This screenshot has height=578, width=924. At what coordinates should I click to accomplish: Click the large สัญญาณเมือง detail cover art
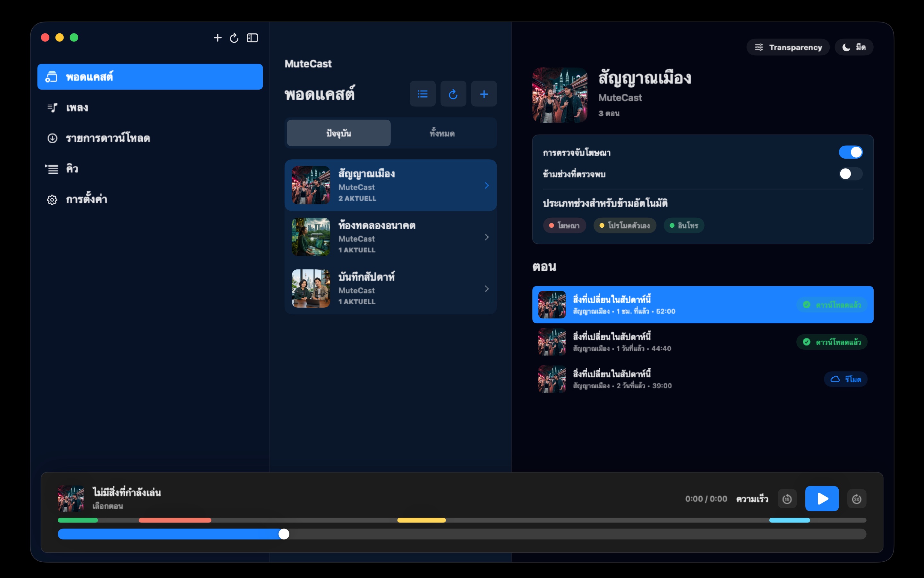point(560,95)
